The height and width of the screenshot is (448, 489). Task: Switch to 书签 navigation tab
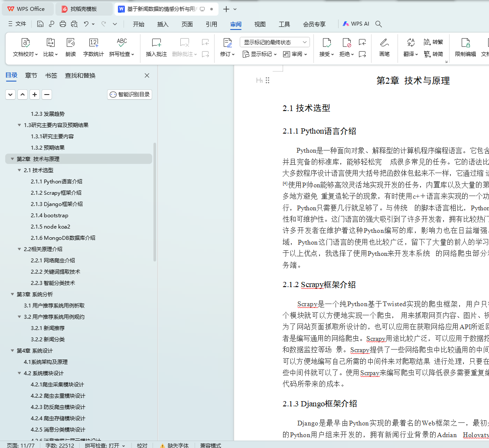(x=51, y=75)
